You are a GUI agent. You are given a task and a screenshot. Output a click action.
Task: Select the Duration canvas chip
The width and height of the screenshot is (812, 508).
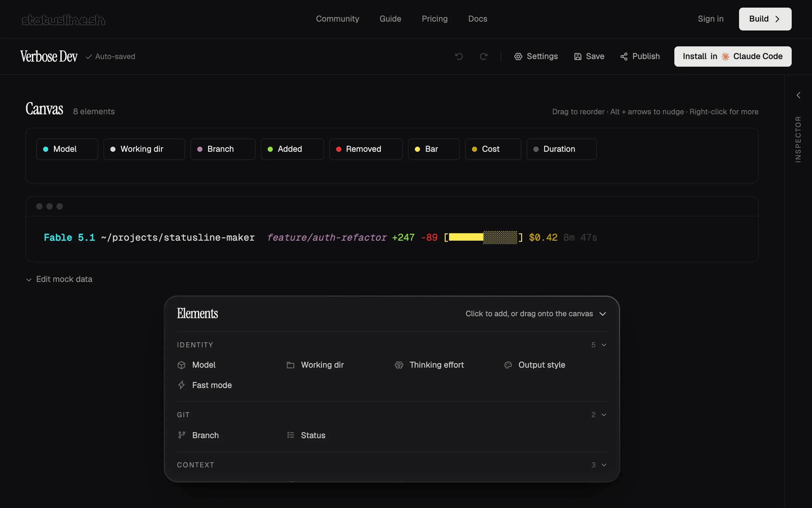(x=561, y=149)
